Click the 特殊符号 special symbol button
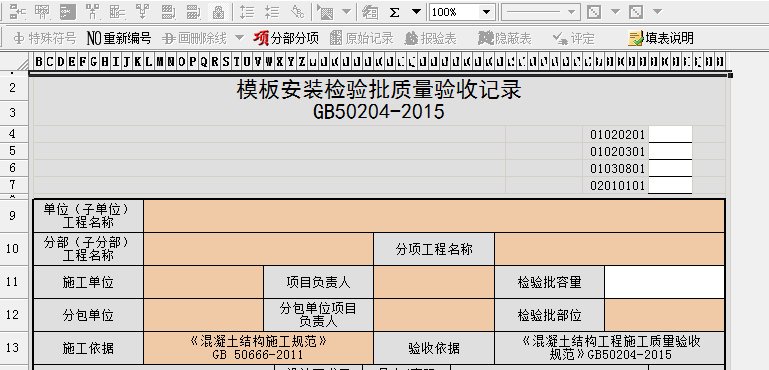Image resolution: width=769 pixels, height=370 pixels. [x=45, y=38]
